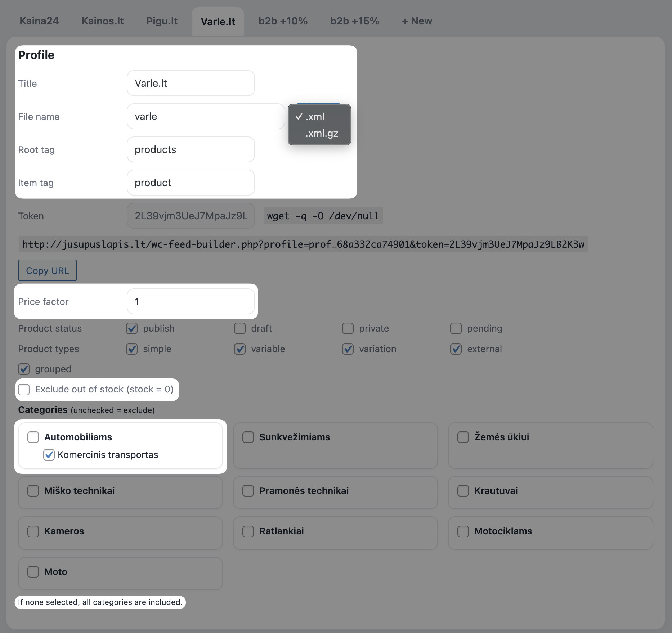672x633 pixels.
Task: Select the Žemės ūkiui category checkbox
Action: click(463, 437)
